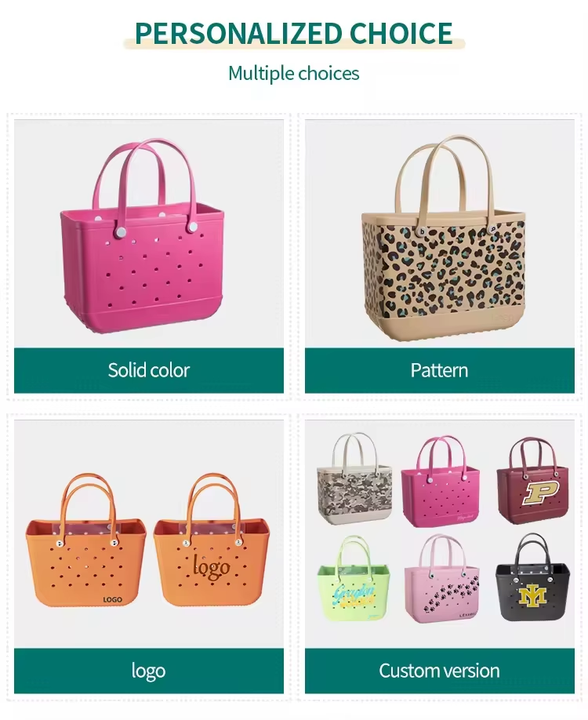Click the PERSONALIZED CHOICE heading
The width and height of the screenshot is (588, 720).
pos(294,33)
